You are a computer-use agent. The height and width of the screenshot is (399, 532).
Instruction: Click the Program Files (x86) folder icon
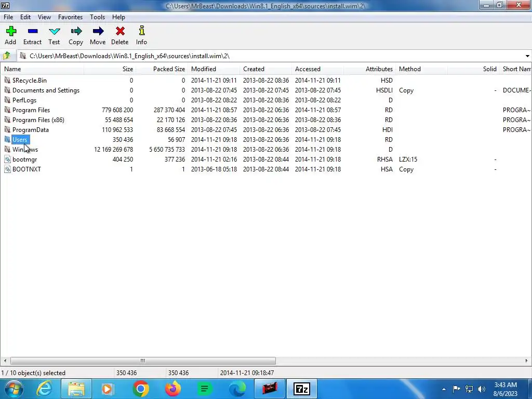tap(7, 120)
